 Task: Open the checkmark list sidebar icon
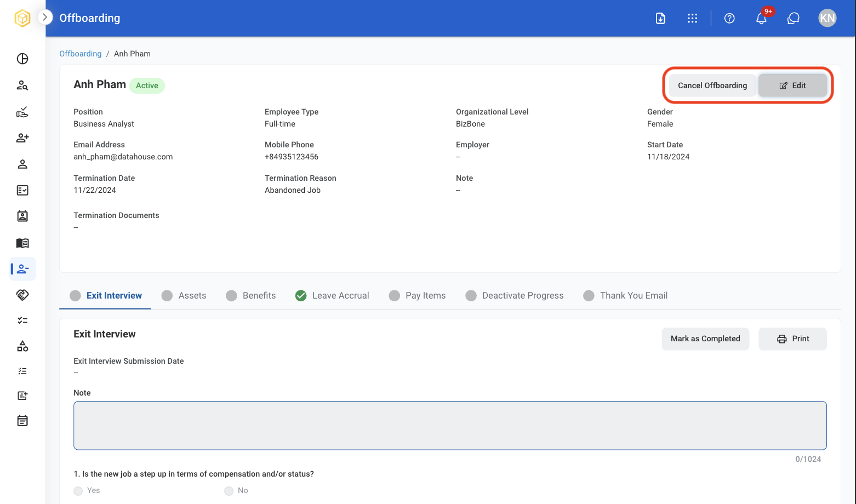tap(22, 320)
